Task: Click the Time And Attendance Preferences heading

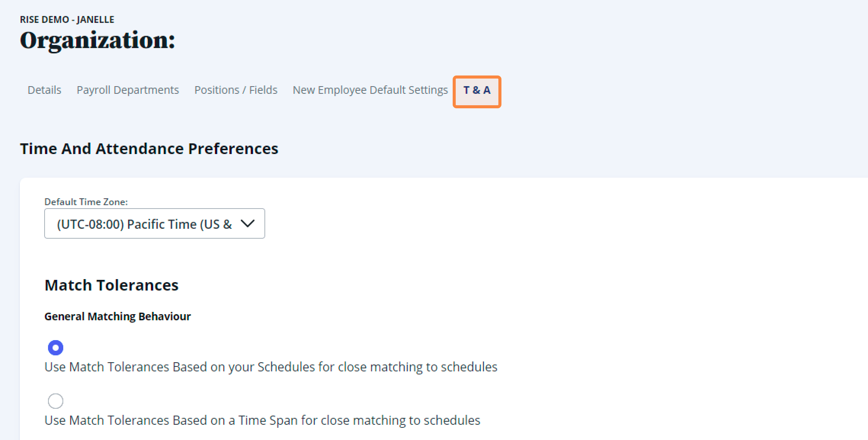Action: click(x=149, y=149)
